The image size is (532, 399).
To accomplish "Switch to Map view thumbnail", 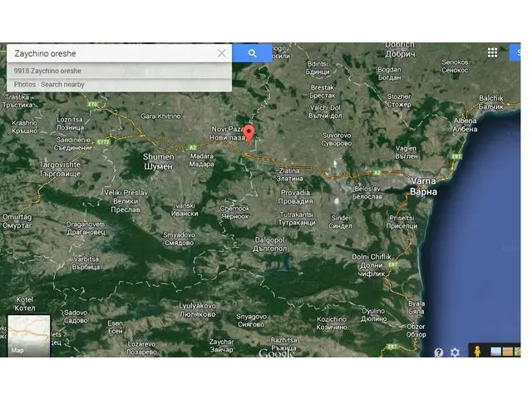I will (x=29, y=336).
